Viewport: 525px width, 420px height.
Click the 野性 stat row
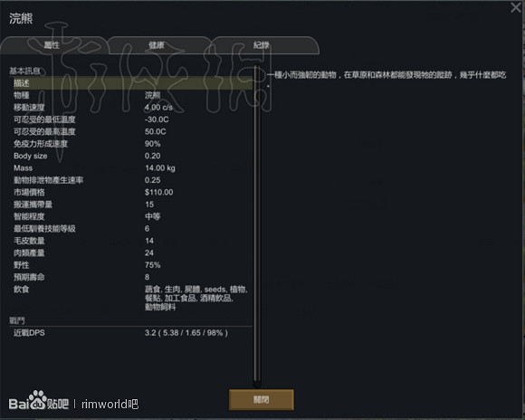[131, 265]
